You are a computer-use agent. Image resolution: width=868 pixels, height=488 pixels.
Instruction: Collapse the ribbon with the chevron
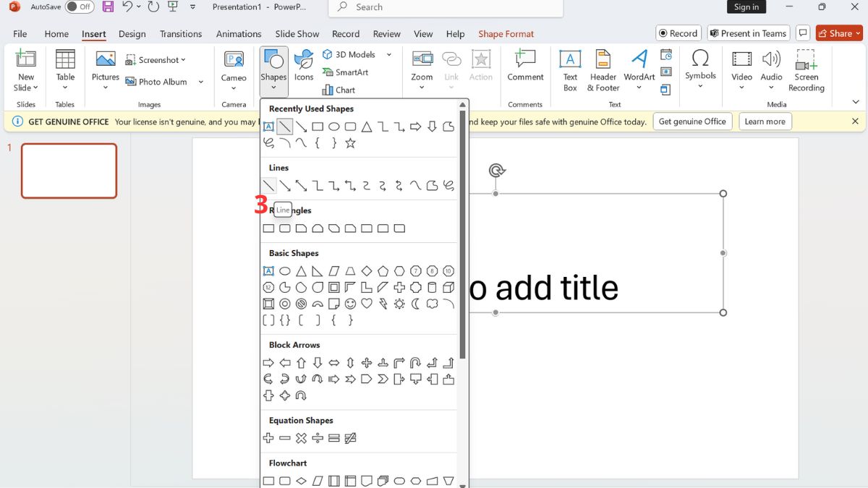(x=857, y=103)
